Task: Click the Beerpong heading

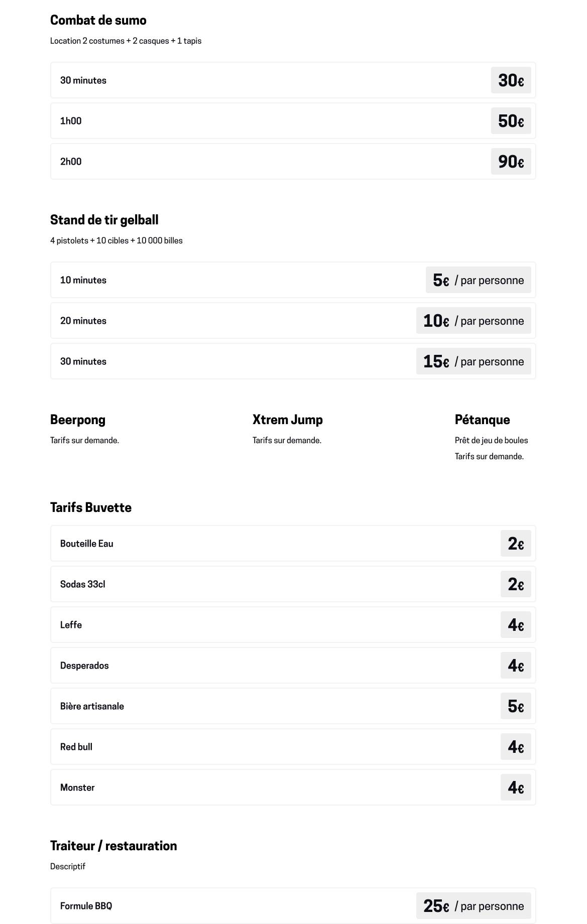Action: click(x=78, y=420)
